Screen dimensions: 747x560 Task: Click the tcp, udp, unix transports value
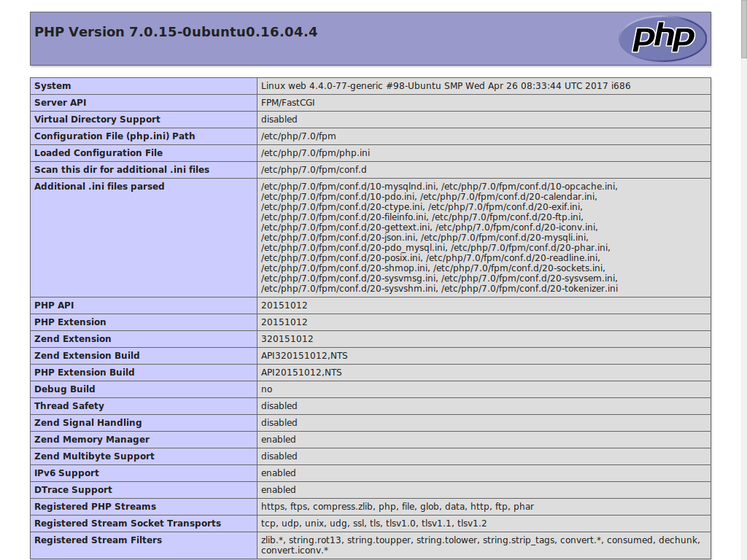374,524
